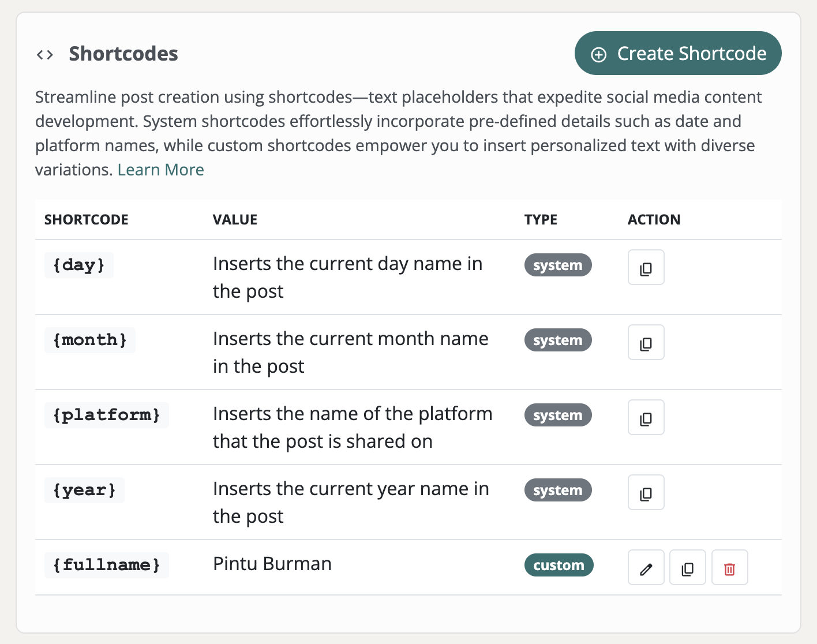Click the TYPE column header
Image resolution: width=817 pixels, height=644 pixels.
[x=541, y=220]
